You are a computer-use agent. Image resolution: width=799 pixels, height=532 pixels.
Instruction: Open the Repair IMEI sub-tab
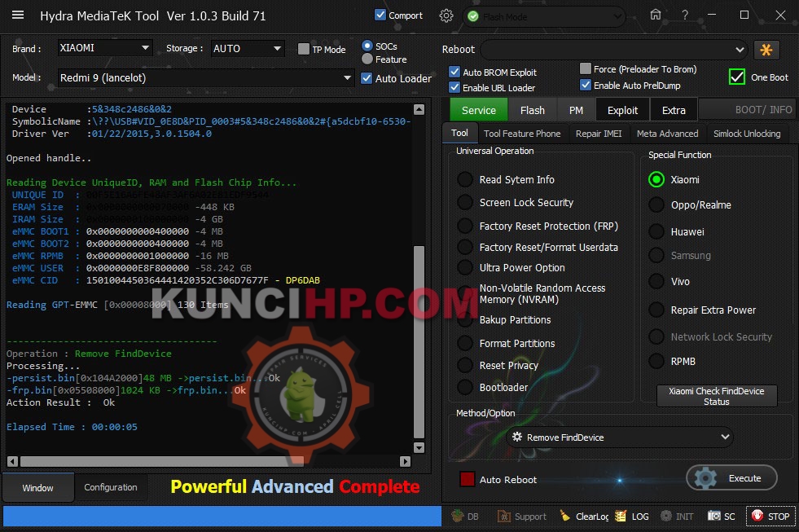[x=598, y=134]
